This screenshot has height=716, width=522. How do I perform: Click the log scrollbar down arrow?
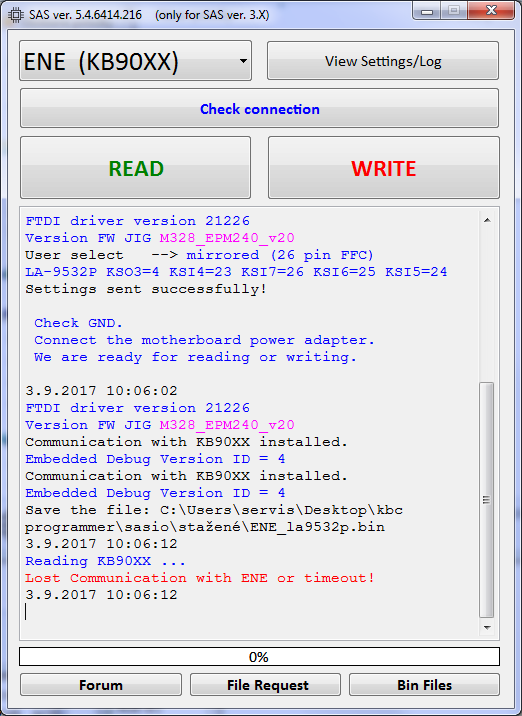487,627
